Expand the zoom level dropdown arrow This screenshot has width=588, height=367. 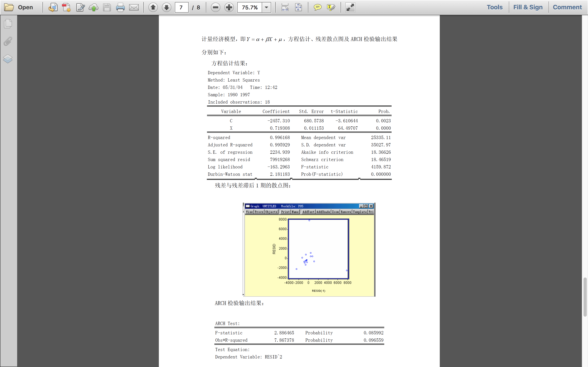coord(267,7)
